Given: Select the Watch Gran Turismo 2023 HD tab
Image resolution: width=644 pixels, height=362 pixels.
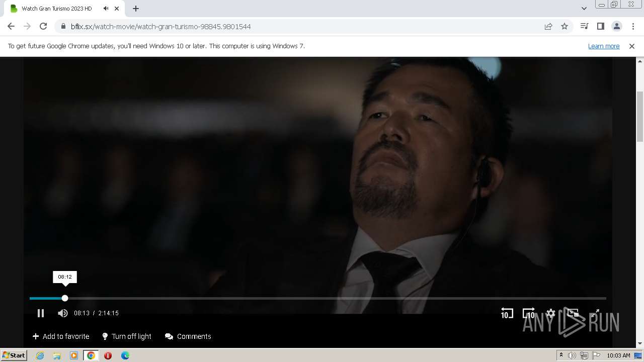Looking at the screenshot, I should coord(57,9).
